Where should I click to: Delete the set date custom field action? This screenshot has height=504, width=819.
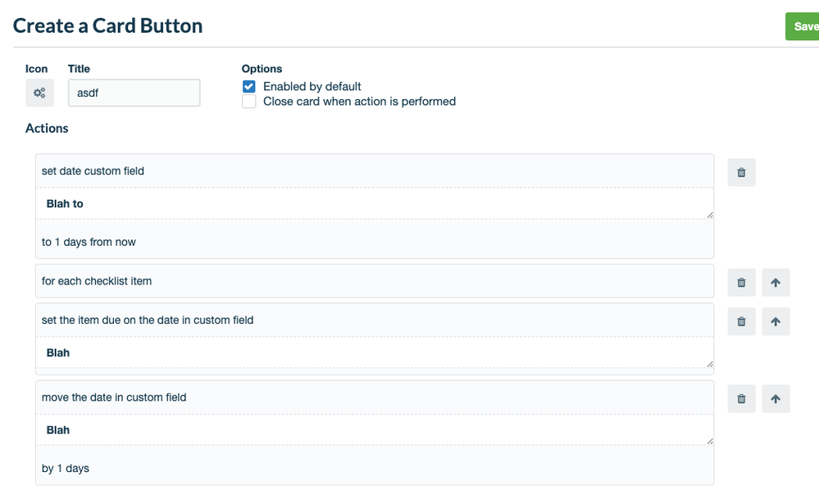click(x=741, y=172)
